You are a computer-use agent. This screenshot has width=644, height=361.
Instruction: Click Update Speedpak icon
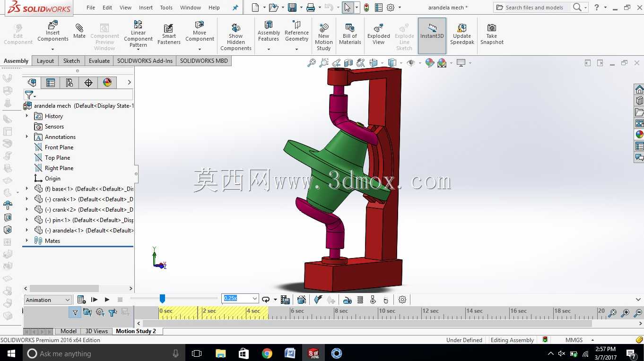[x=462, y=34]
